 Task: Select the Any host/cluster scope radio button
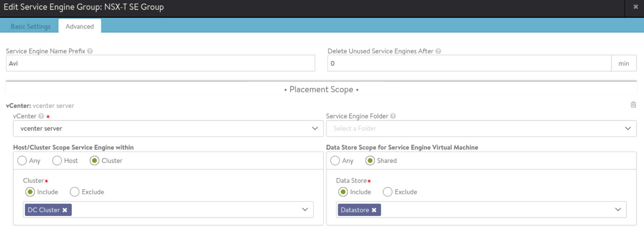pyautogui.click(x=22, y=161)
